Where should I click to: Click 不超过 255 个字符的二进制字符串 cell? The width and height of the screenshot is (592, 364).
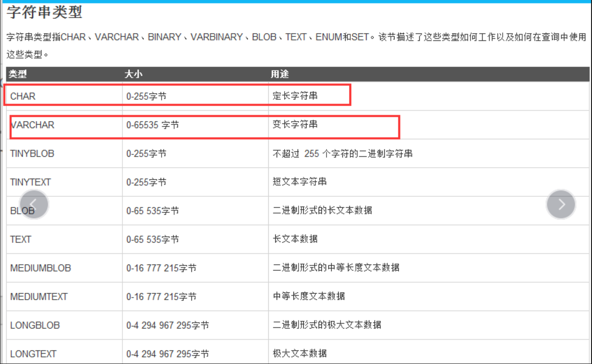429,153
